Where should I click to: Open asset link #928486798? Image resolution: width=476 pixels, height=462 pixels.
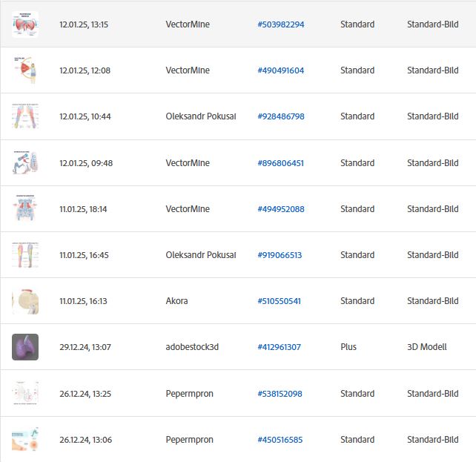point(281,116)
